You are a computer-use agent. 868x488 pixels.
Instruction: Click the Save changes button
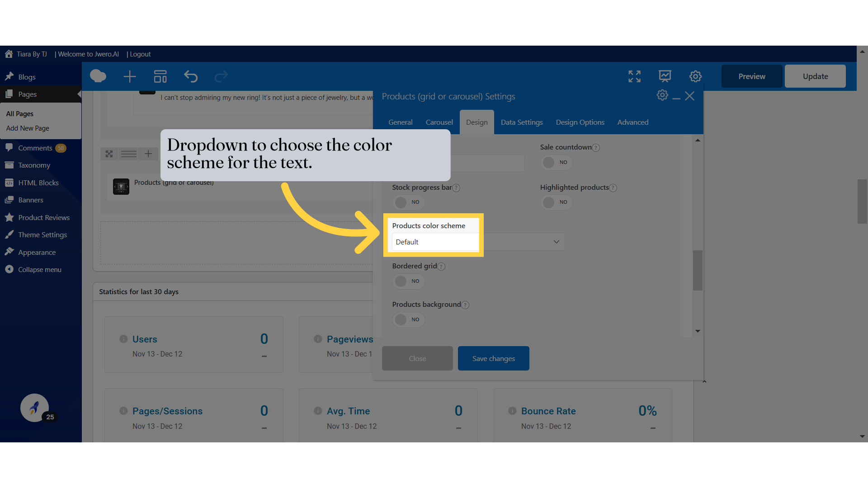coord(493,358)
